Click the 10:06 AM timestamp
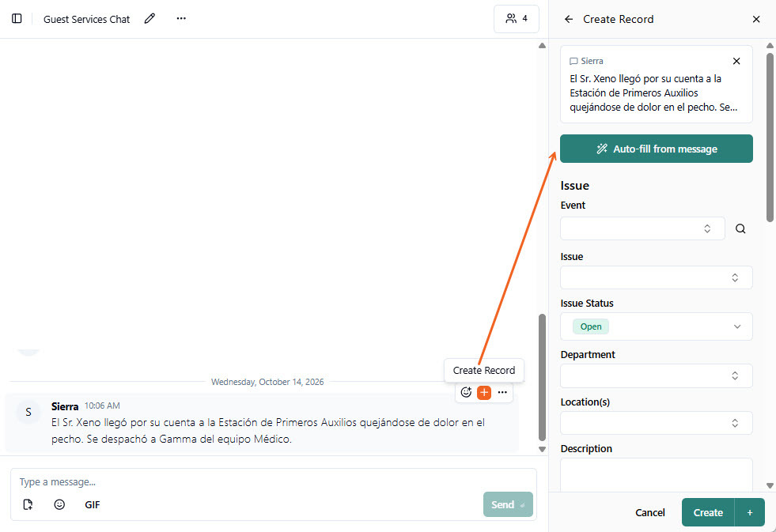This screenshot has width=776, height=532. tap(103, 406)
